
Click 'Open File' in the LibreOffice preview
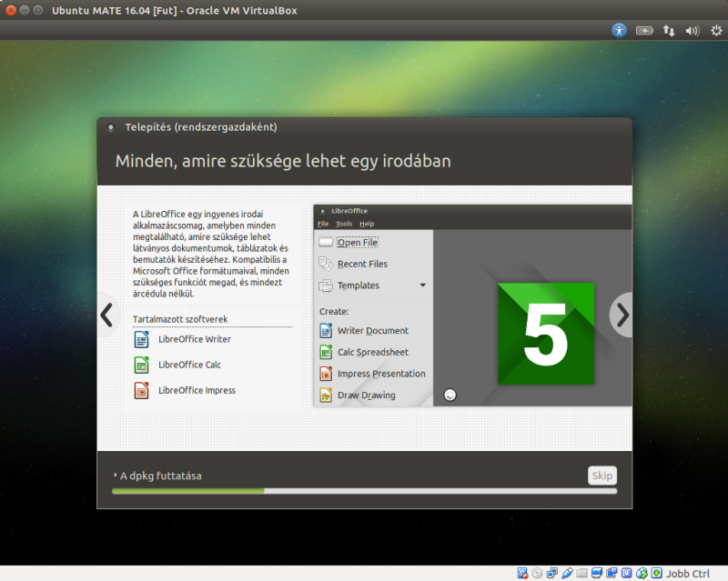(358, 242)
